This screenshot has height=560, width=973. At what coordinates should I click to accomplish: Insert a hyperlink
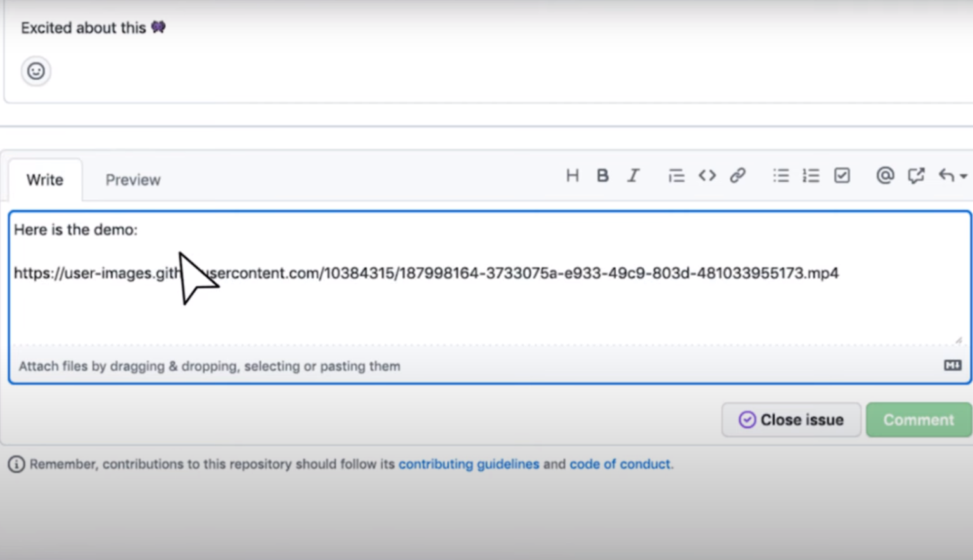(x=737, y=175)
